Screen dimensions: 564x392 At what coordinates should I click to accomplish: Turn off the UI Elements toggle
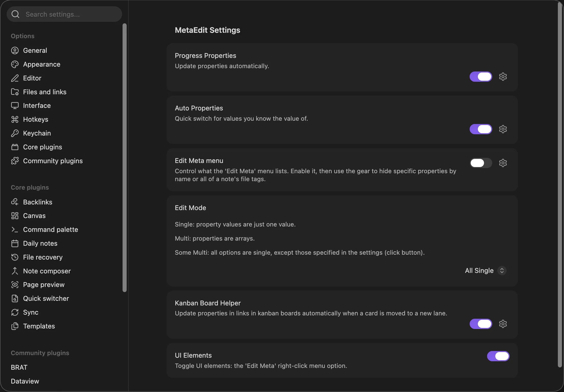click(x=498, y=356)
